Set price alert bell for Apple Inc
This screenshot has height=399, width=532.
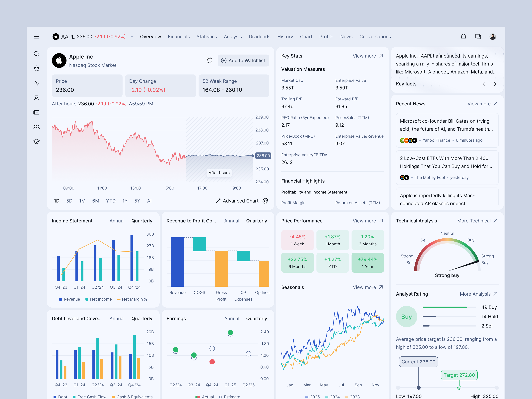[x=209, y=60]
